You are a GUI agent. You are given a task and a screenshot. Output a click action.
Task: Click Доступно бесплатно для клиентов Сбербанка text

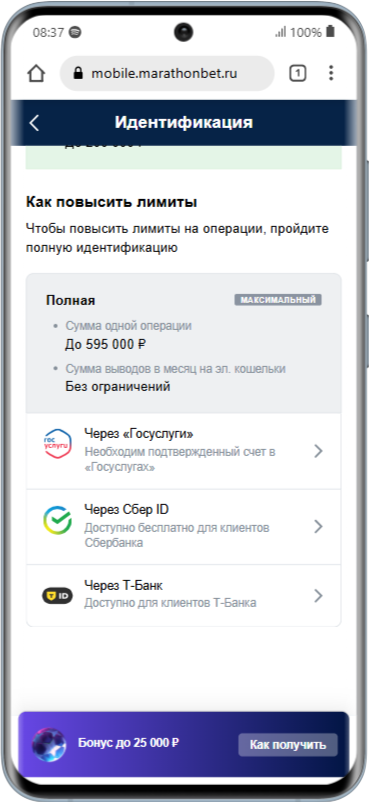(177, 535)
